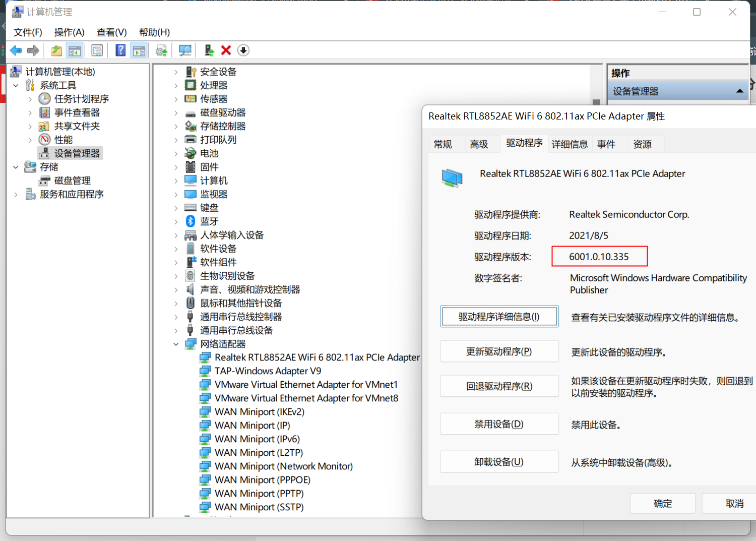The image size is (756, 541).
Task: Click the 更新驱动程序(P) button
Action: coord(499,351)
